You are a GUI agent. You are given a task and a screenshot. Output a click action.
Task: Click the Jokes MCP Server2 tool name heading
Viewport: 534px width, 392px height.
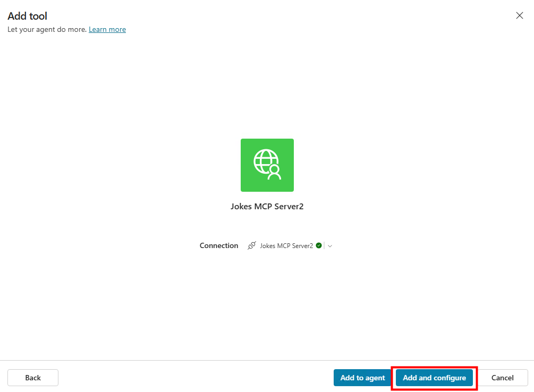267,207
